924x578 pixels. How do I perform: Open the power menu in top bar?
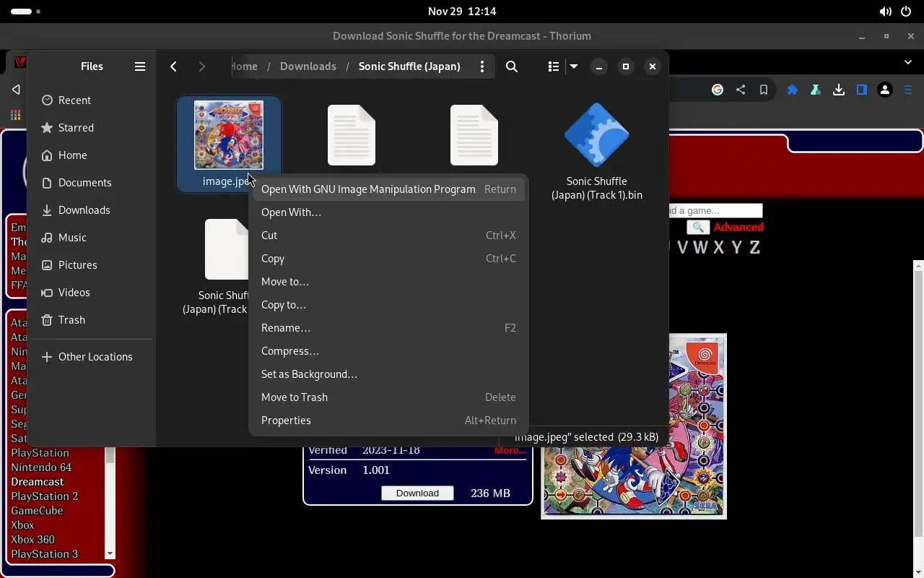[906, 12]
